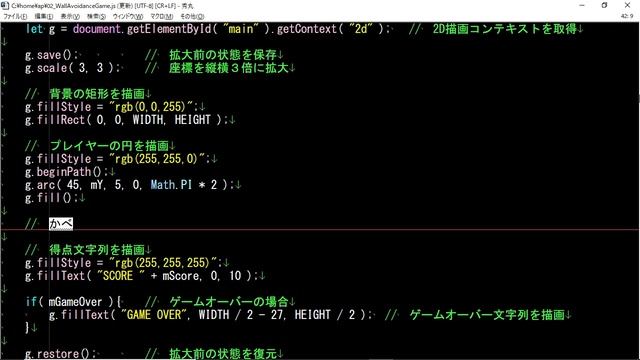Viewport: 640px width, 360px height.
Task: Click the "SCORE " string in fillText
Action: 121,276
